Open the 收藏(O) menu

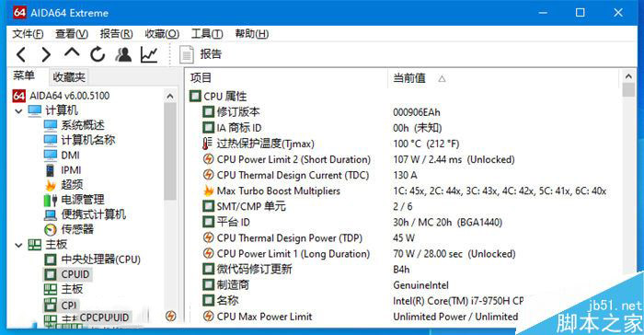162,34
